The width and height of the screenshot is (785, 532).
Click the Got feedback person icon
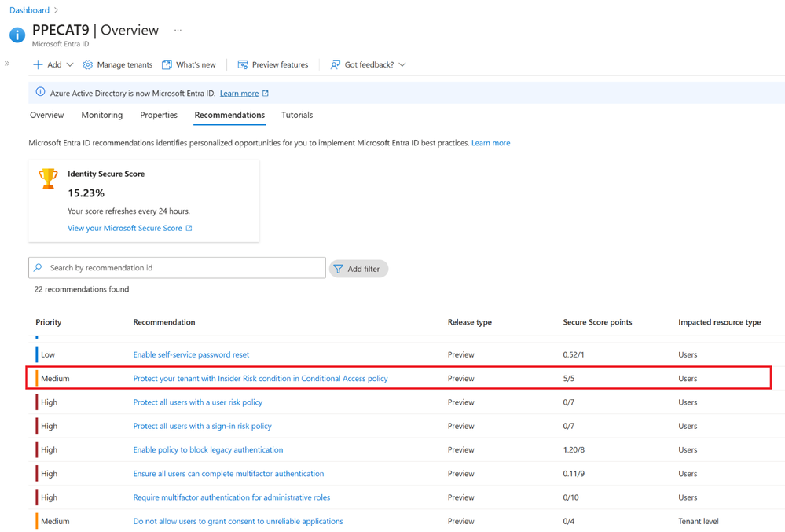pos(335,64)
